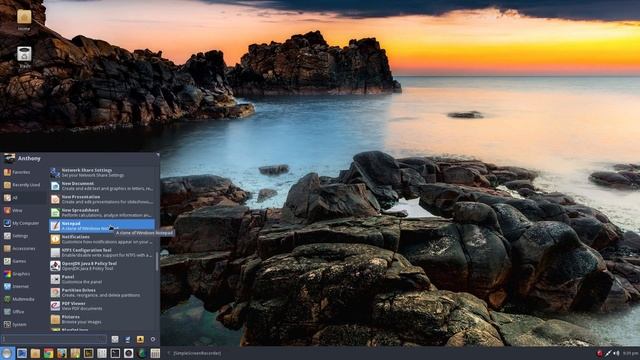Screen dimensions: 640x360
Task: Click the lock screen icon in menu
Action: click(x=128, y=339)
